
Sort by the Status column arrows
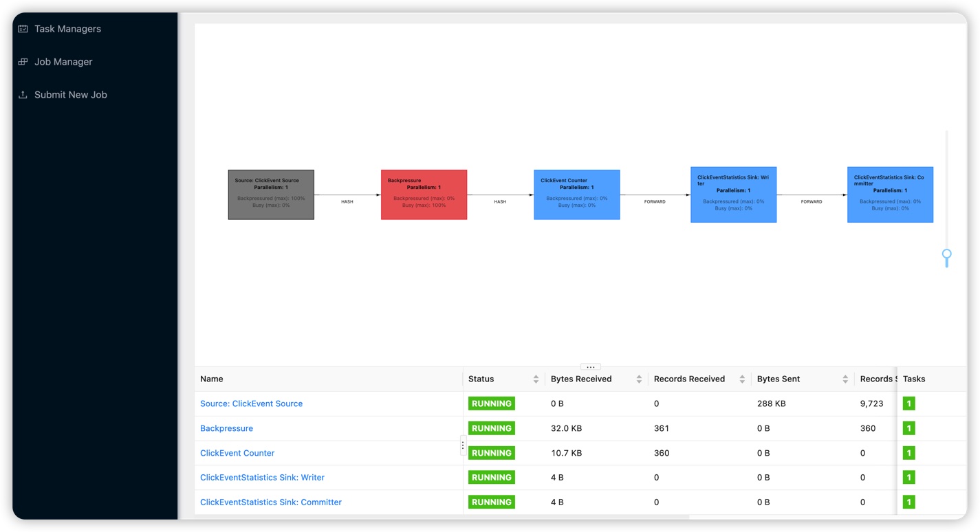pos(536,379)
